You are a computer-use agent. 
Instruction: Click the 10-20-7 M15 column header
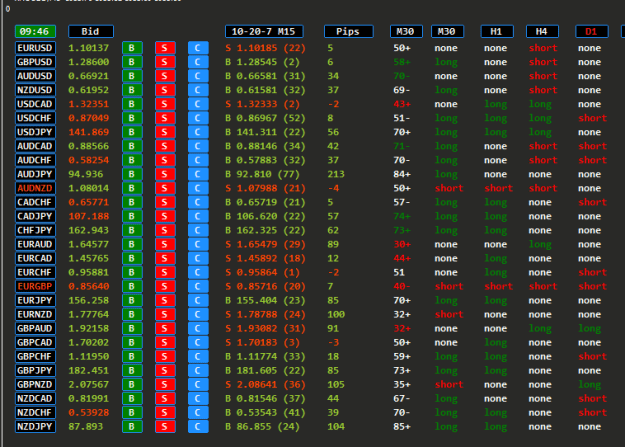click(x=264, y=32)
